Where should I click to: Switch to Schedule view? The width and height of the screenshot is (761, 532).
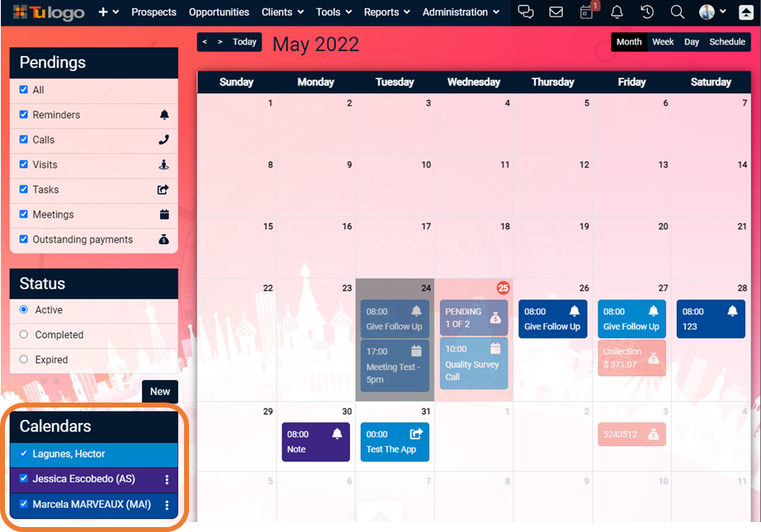(x=727, y=42)
